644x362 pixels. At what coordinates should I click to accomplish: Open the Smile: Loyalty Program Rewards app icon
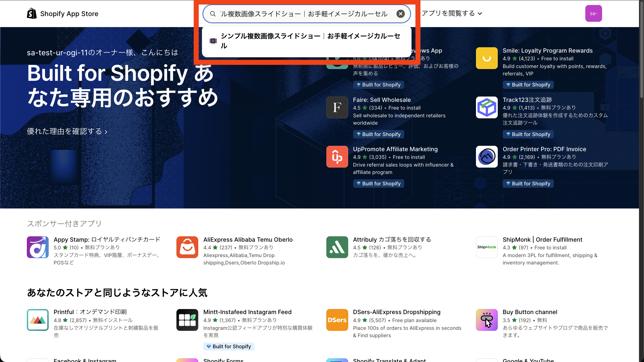point(487,58)
